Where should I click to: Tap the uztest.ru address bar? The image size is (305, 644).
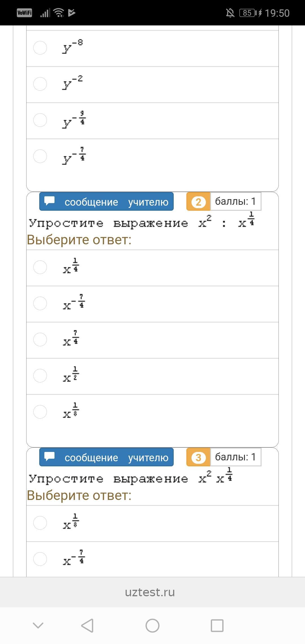tap(150, 592)
